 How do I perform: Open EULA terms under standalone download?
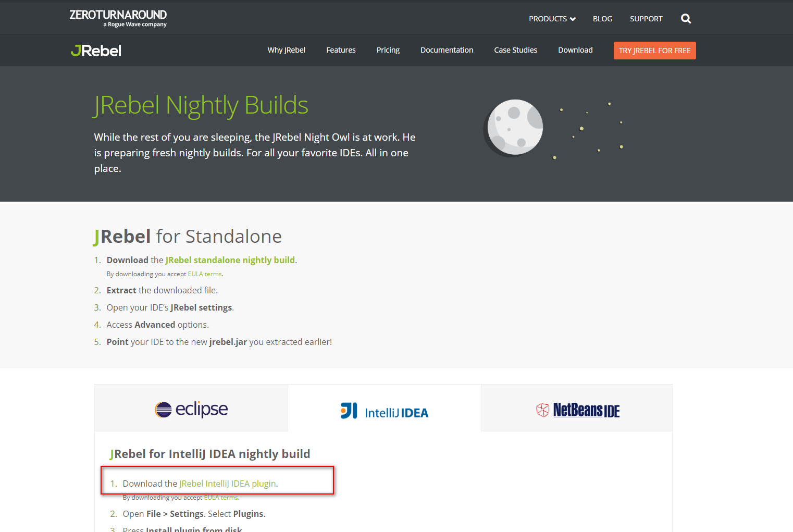pyautogui.click(x=205, y=274)
